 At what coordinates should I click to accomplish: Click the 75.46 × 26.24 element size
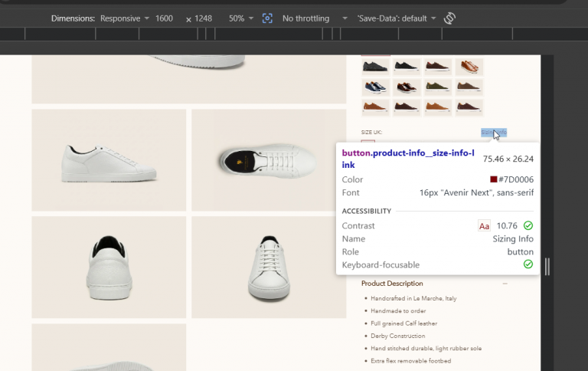point(508,159)
